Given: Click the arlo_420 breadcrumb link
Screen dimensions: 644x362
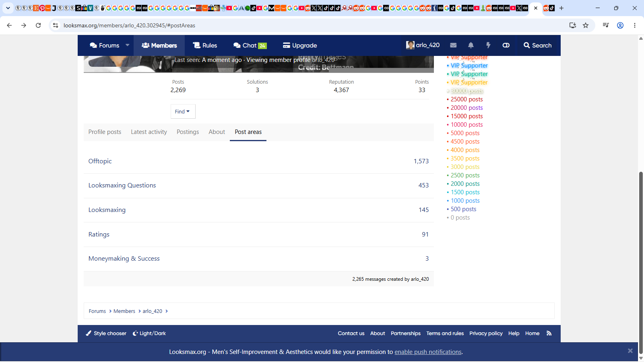Looking at the screenshot, I should (152, 311).
